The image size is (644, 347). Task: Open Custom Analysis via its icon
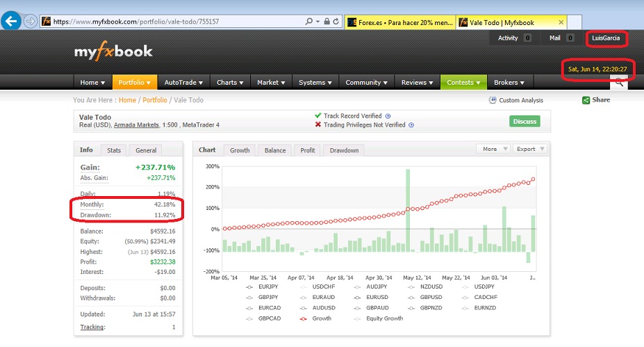click(493, 101)
